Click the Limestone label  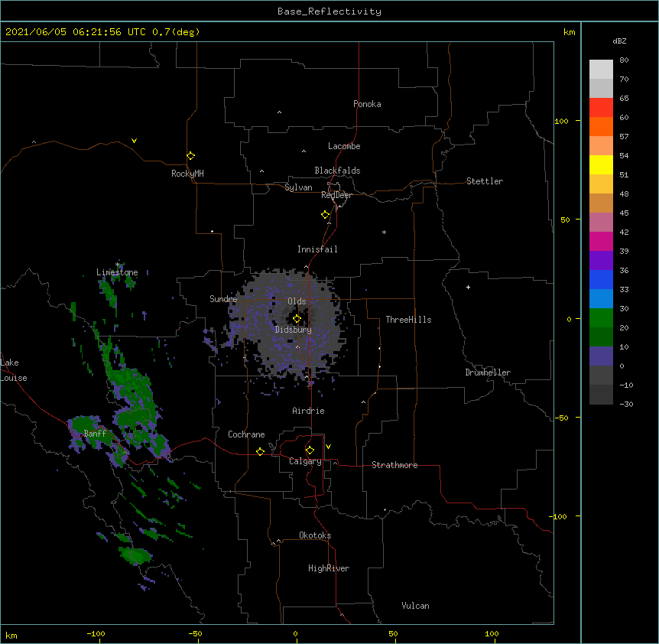pyautogui.click(x=117, y=272)
